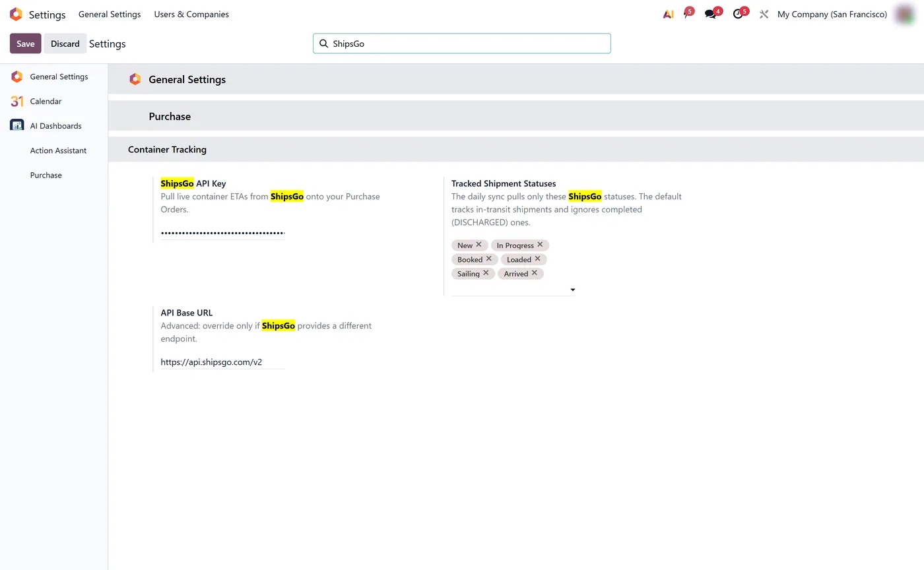Click the API Base URL field
924x570 pixels.
pos(223,362)
